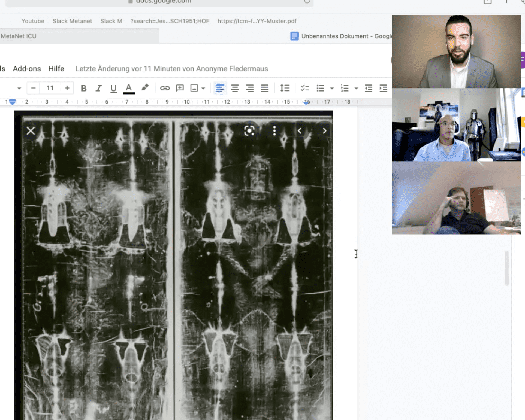Viewport: 525px width, 420px height.
Task: Close the image overlay with X button
Action: pos(30,131)
